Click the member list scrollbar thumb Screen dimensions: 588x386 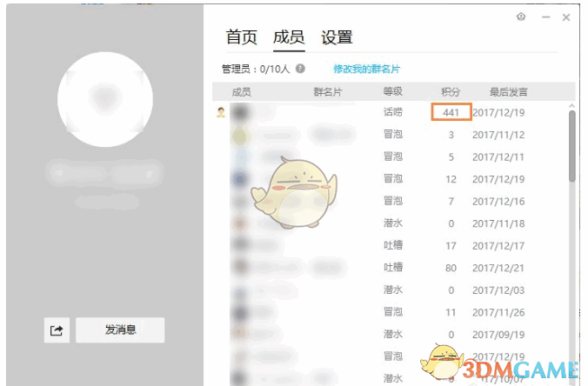pos(571,146)
